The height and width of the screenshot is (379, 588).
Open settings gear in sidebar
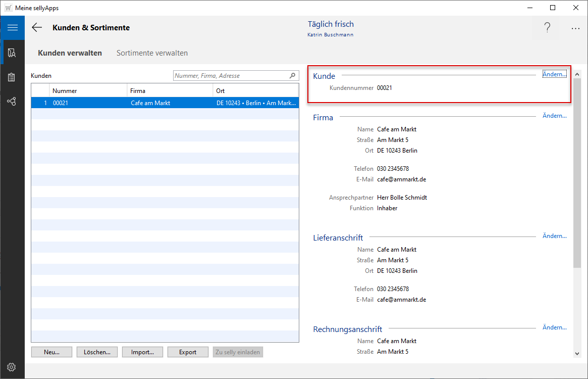(x=12, y=367)
